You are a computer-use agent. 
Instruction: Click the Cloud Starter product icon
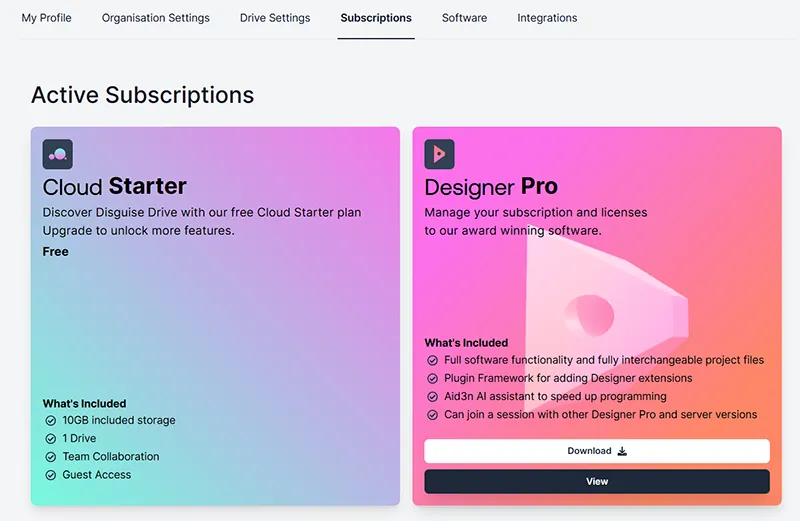(58, 154)
